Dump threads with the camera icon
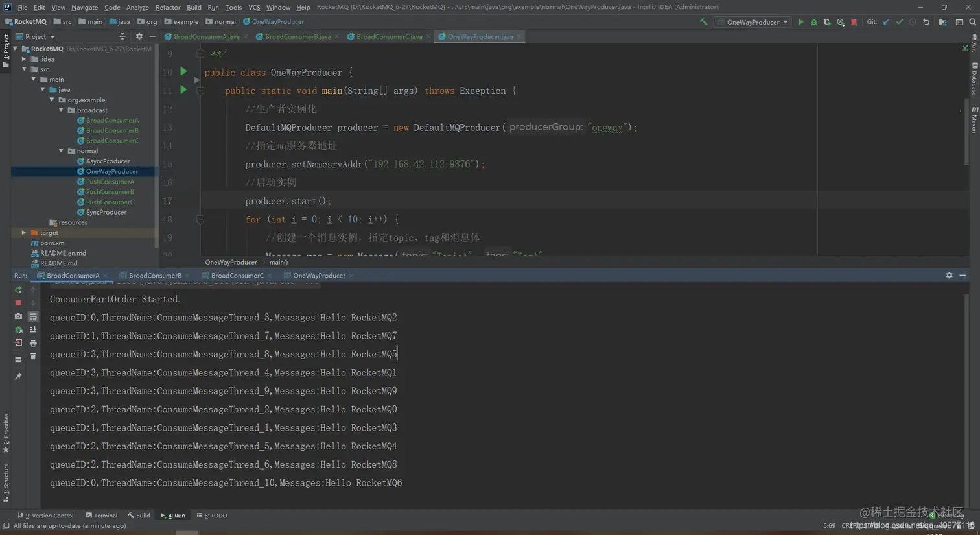The image size is (980, 535). (18, 316)
